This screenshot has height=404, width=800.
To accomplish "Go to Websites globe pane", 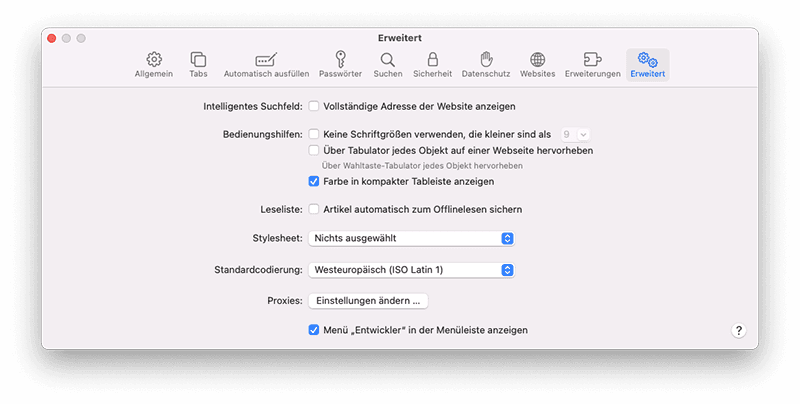I will tap(537, 65).
